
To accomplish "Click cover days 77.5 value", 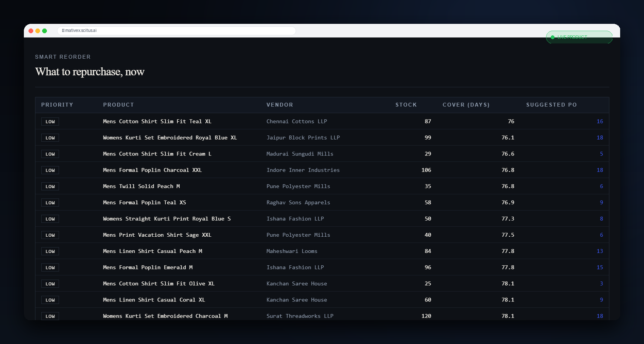I will [x=508, y=235].
